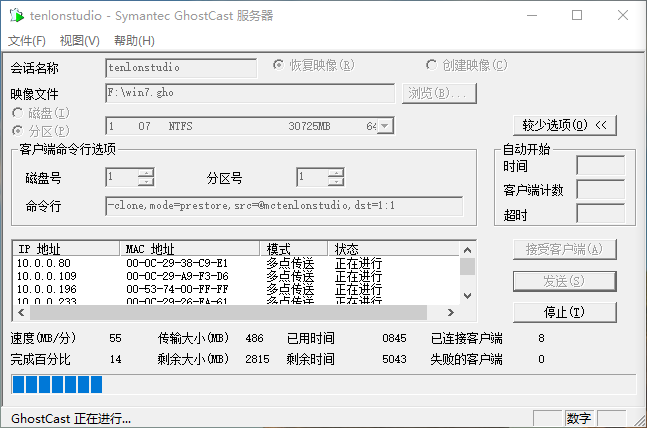The width and height of the screenshot is (647, 428).
Task: Click the 已连接客户端 value 8
Action: (541, 338)
